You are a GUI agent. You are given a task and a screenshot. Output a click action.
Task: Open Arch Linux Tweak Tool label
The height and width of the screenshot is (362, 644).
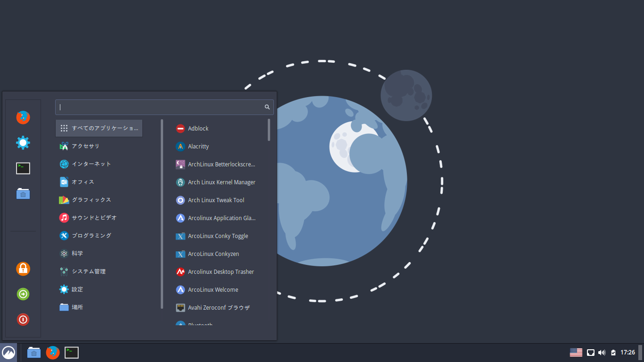click(x=216, y=200)
